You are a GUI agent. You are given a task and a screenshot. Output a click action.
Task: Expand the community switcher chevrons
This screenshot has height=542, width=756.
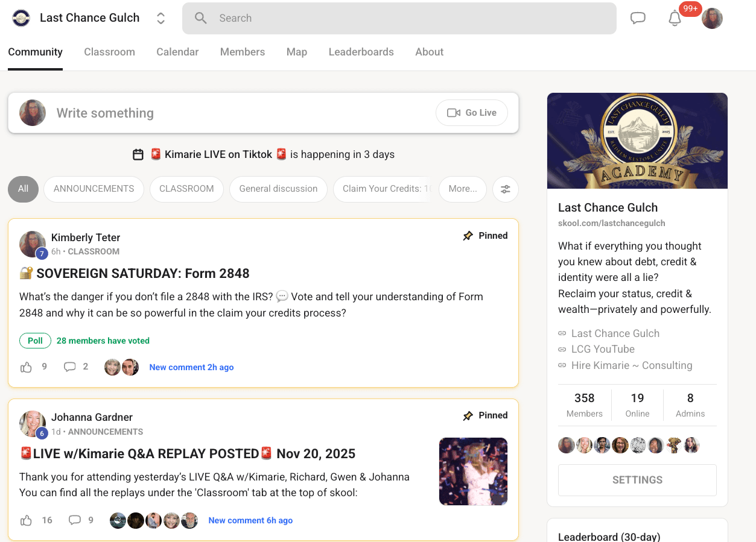(160, 18)
